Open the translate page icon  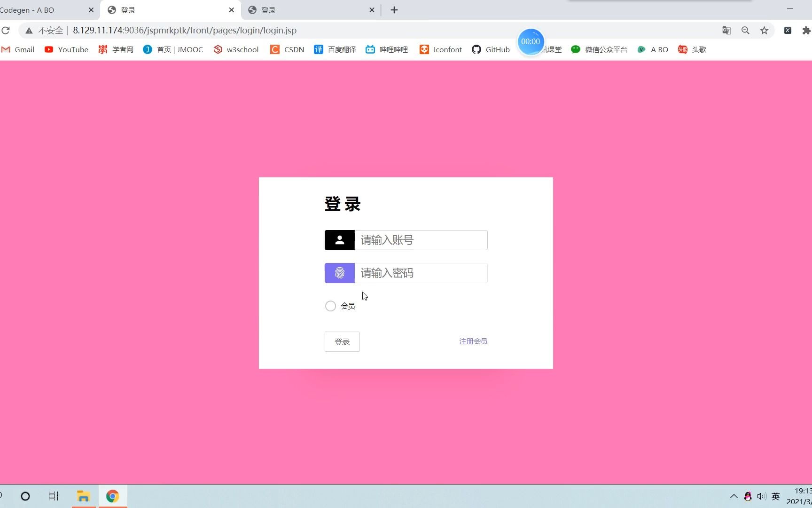(726, 31)
